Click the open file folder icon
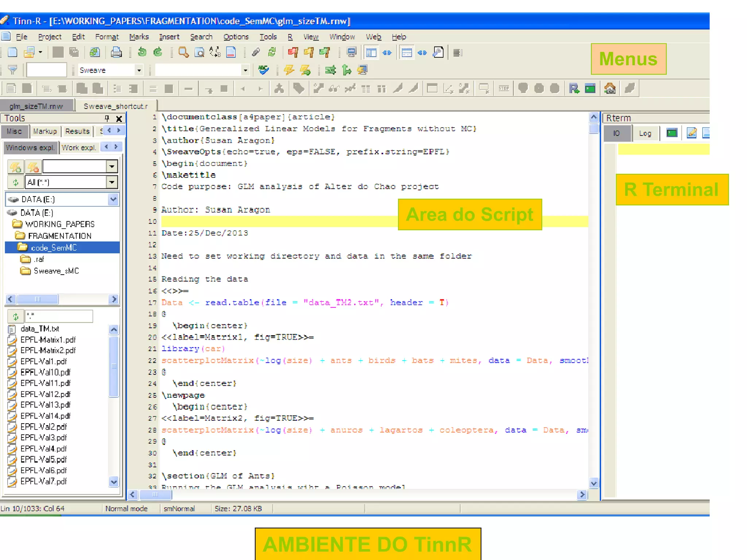This screenshot has width=747, height=560. click(x=29, y=52)
